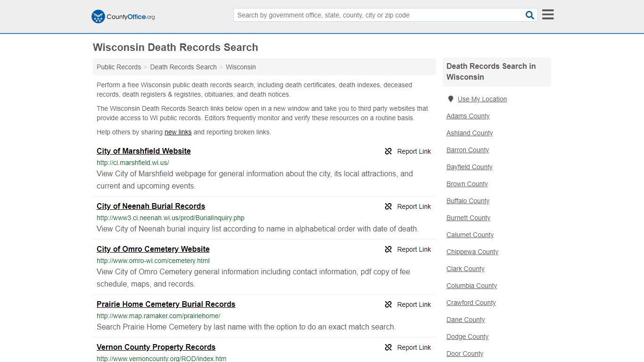Open Burnett County death records
Image resolution: width=644 pixels, height=362 pixels.
tap(469, 218)
